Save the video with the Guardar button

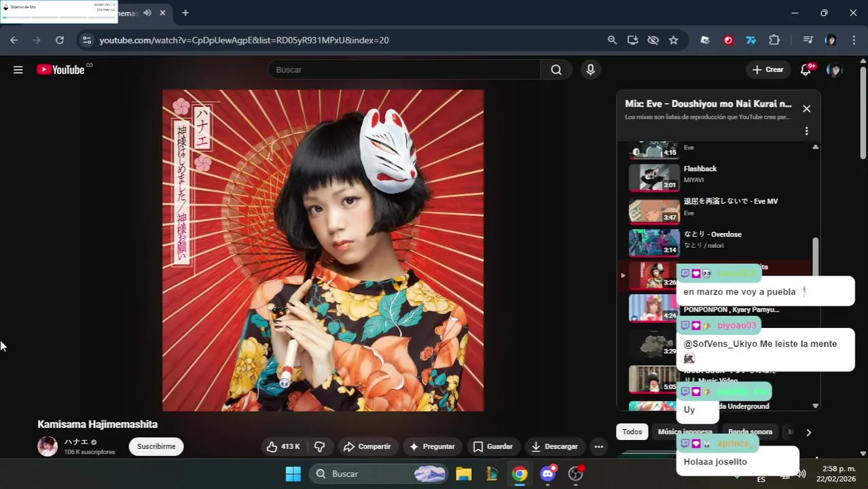tap(493, 446)
